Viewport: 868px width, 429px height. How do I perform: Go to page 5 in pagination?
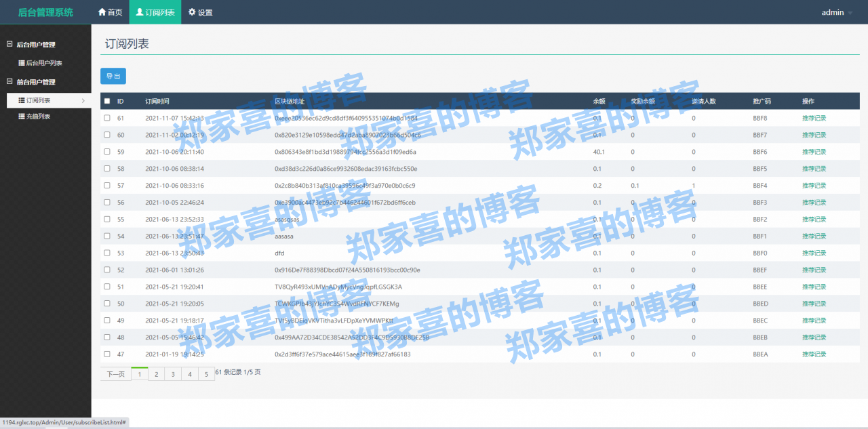[207, 373]
